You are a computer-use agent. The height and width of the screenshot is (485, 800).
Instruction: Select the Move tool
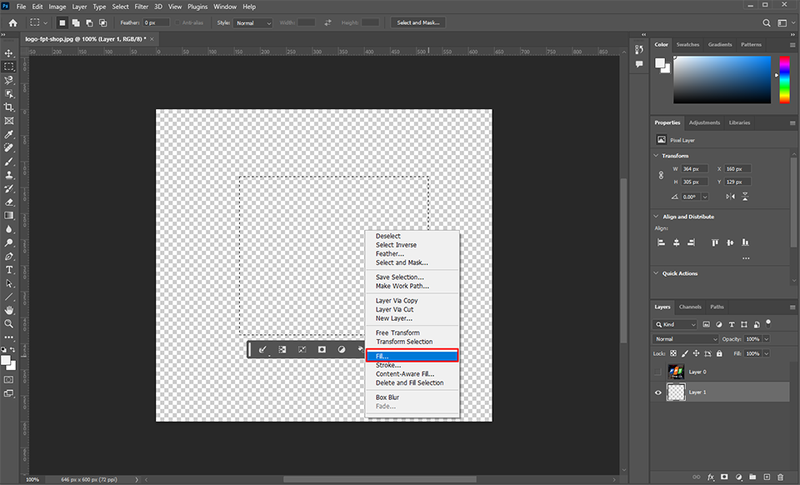[x=9, y=53]
